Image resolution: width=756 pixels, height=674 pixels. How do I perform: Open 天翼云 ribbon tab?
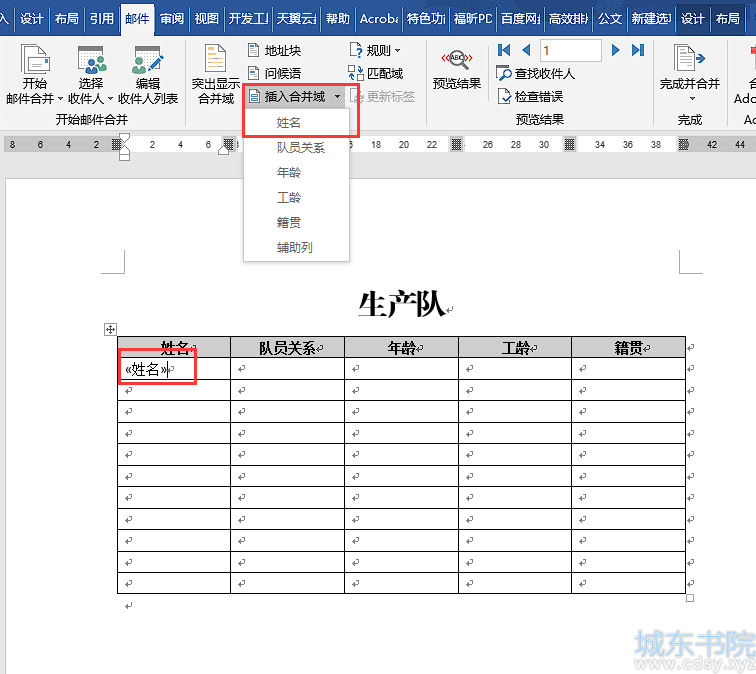[296, 18]
